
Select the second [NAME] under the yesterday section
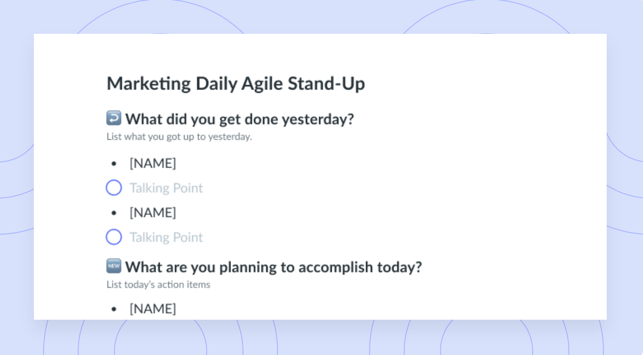pos(153,213)
